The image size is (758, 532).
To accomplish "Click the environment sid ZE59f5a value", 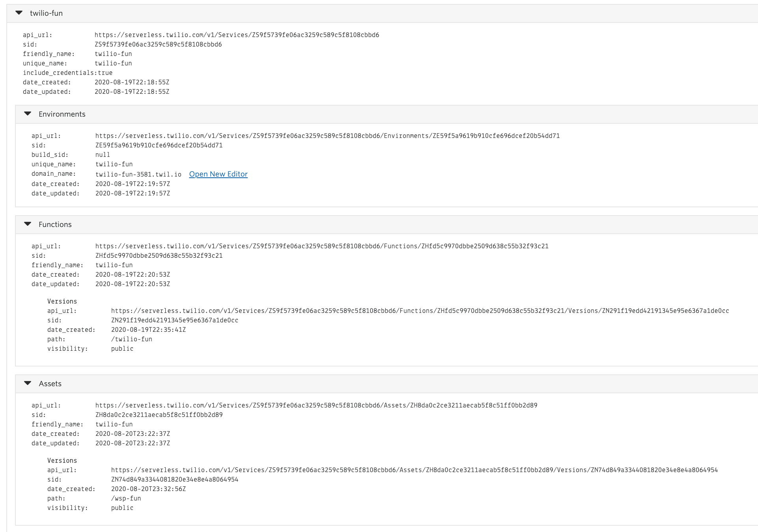I will coord(159,145).
